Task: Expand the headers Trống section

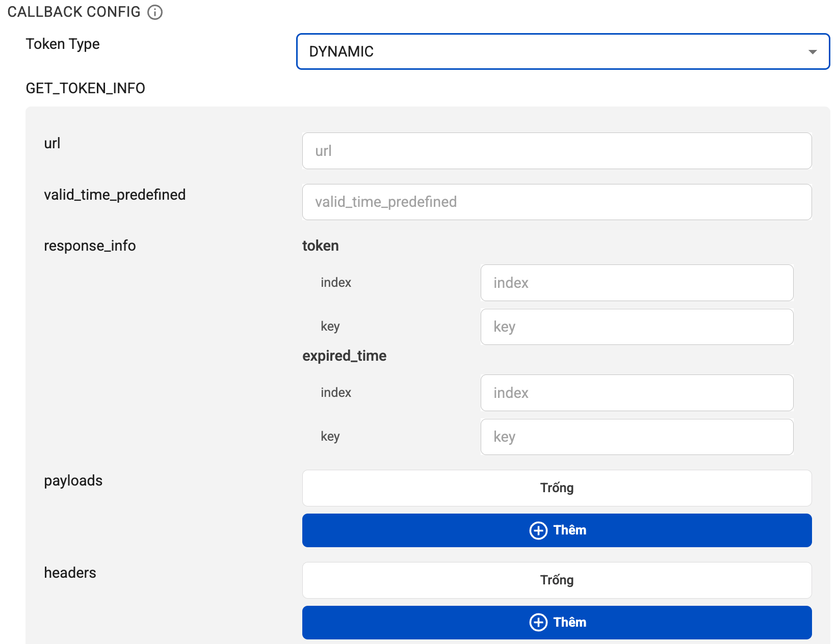Action: pyautogui.click(x=557, y=580)
